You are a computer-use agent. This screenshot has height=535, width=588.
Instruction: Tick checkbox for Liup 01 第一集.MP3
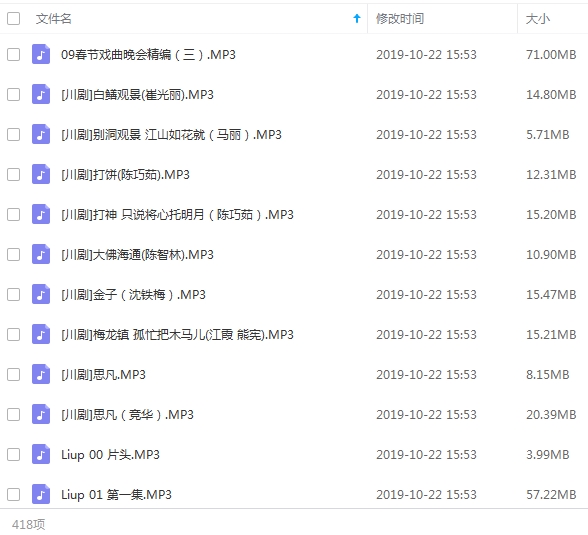pyautogui.click(x=14, y=495)
